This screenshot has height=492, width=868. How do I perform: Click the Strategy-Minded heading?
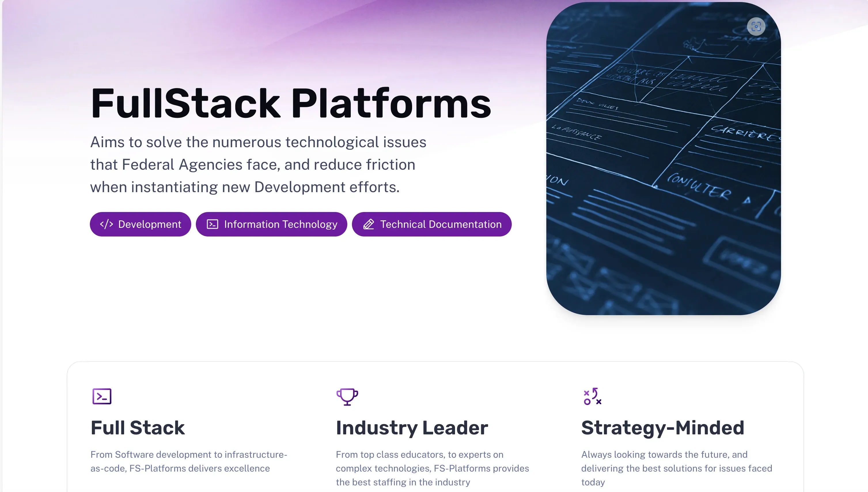[662, 427]
